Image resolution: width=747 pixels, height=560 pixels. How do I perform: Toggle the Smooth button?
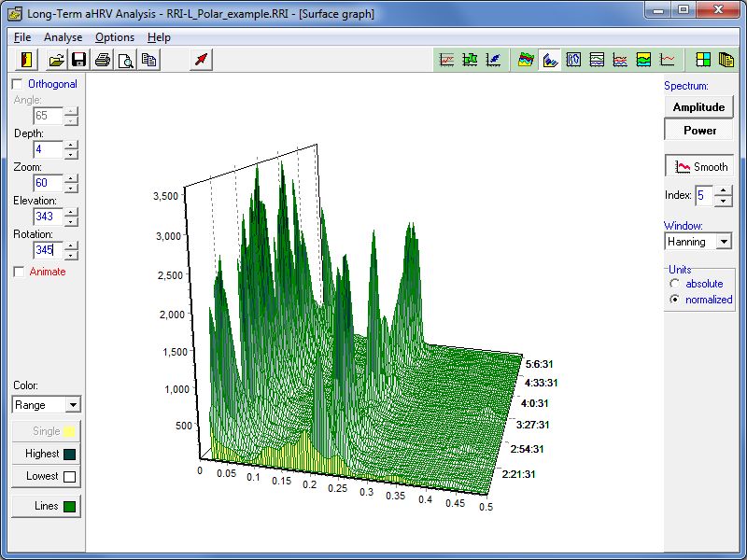coord(698,167)
